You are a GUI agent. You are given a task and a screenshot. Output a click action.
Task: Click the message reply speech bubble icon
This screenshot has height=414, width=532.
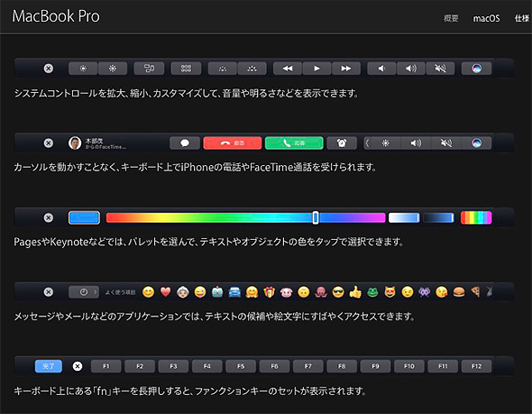[185, 143]
